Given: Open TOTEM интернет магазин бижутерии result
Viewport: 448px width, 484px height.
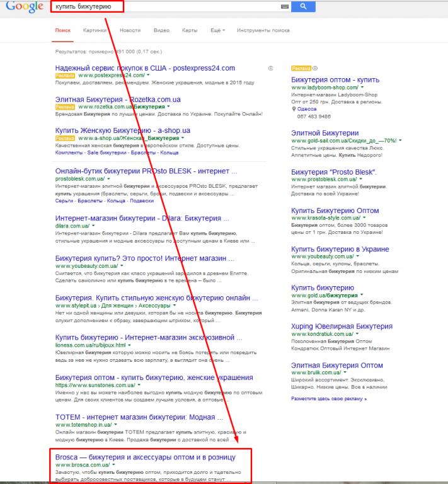Looking at the screenshot, I should click(139, 417).
